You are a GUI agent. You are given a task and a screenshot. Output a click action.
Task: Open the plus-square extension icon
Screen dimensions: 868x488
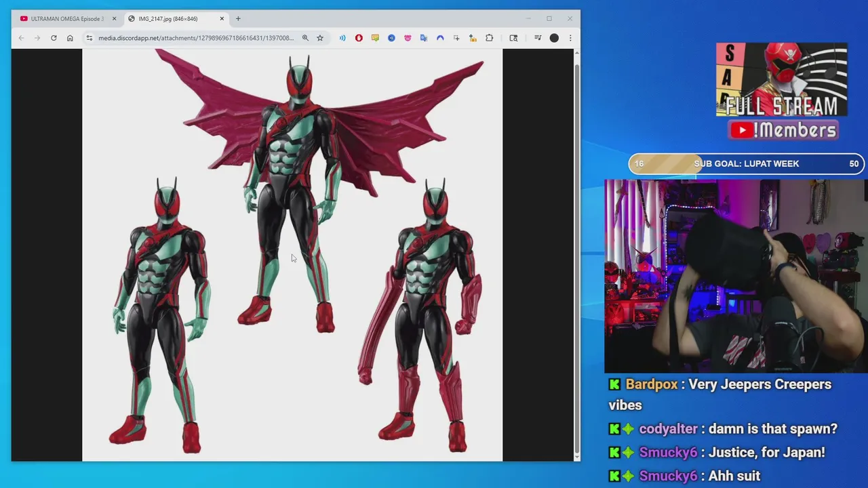[456, 38]
